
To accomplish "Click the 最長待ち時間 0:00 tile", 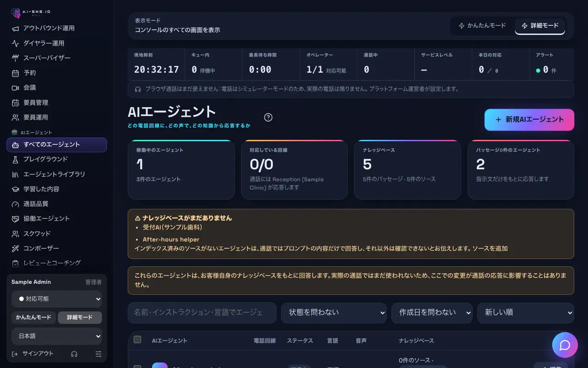I will (271, 64).
